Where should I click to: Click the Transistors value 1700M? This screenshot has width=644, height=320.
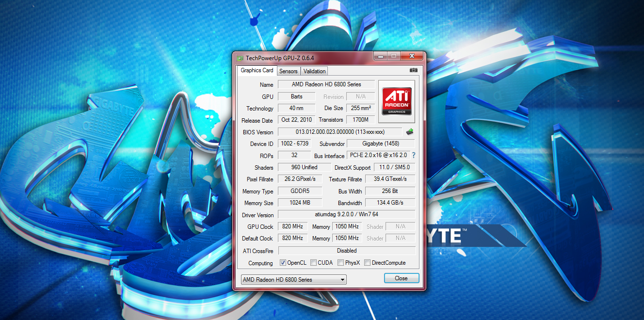tap(361, 120)
